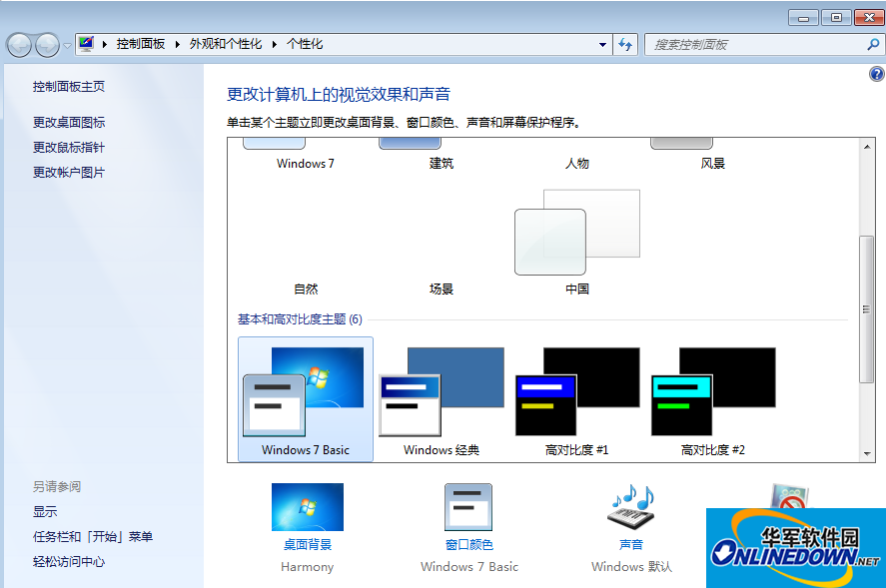Click the Forward navigation arrow button
Screen dimensions: 886x588
[47, 45]
